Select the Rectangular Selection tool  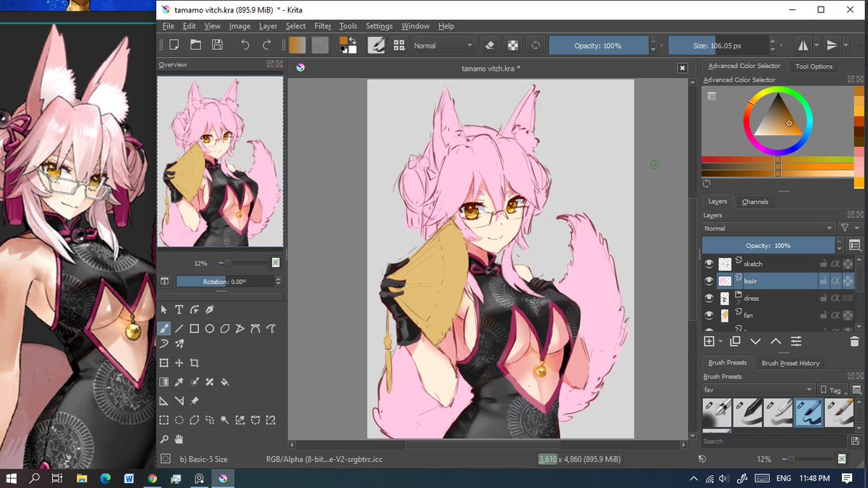coord(164,419)
